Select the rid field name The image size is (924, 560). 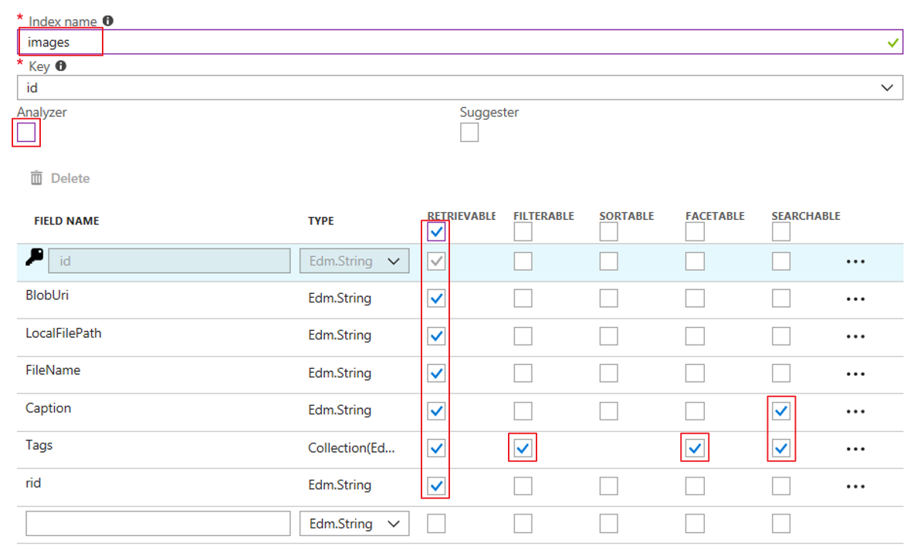pos(33,484)
